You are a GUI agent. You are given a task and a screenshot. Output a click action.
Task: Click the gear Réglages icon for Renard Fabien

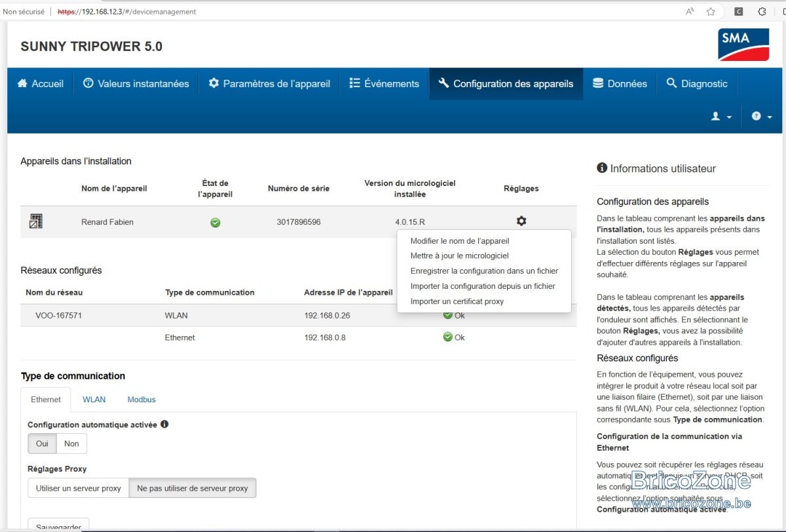tap(521, 221)
